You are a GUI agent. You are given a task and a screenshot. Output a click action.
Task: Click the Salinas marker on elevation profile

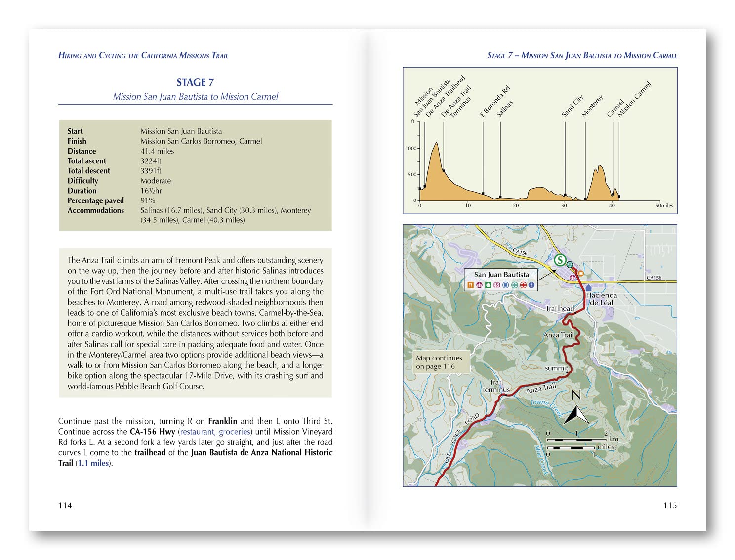click(x=500, y=197)
